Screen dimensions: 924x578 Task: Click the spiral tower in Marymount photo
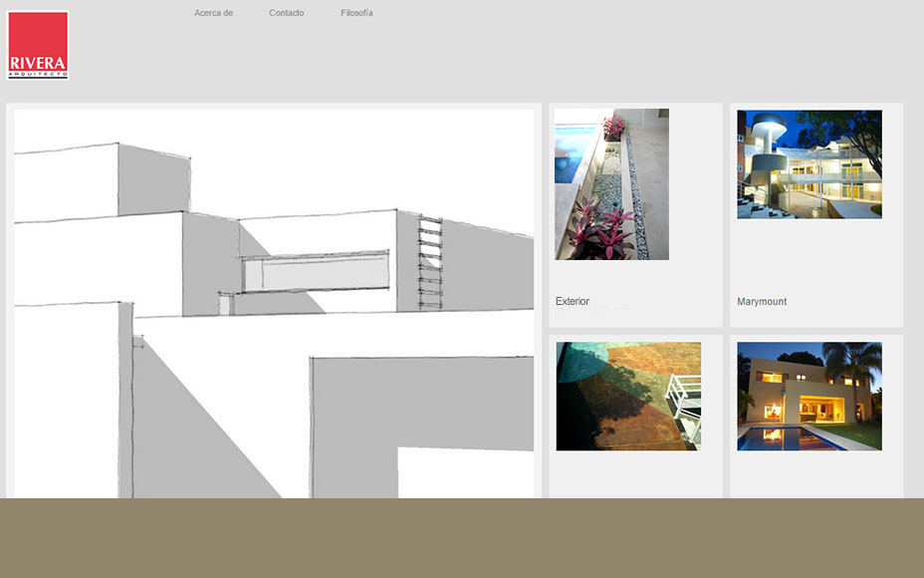point(767,149)
